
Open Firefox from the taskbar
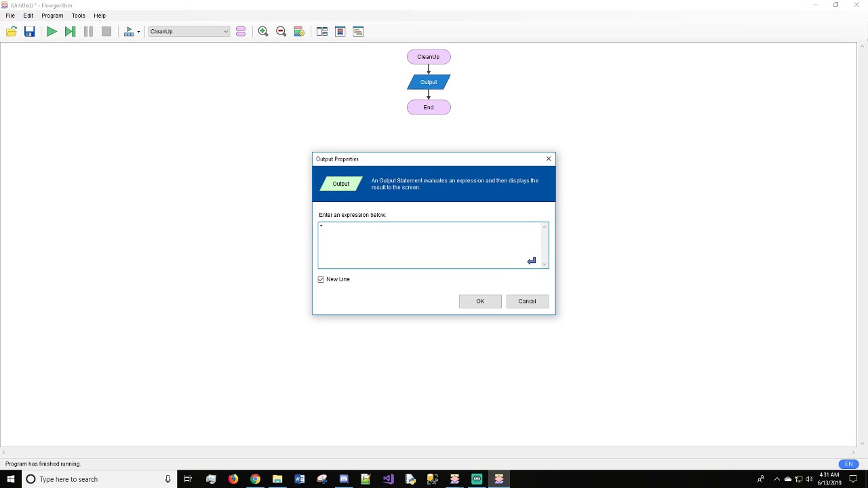[x=233, y=479]
